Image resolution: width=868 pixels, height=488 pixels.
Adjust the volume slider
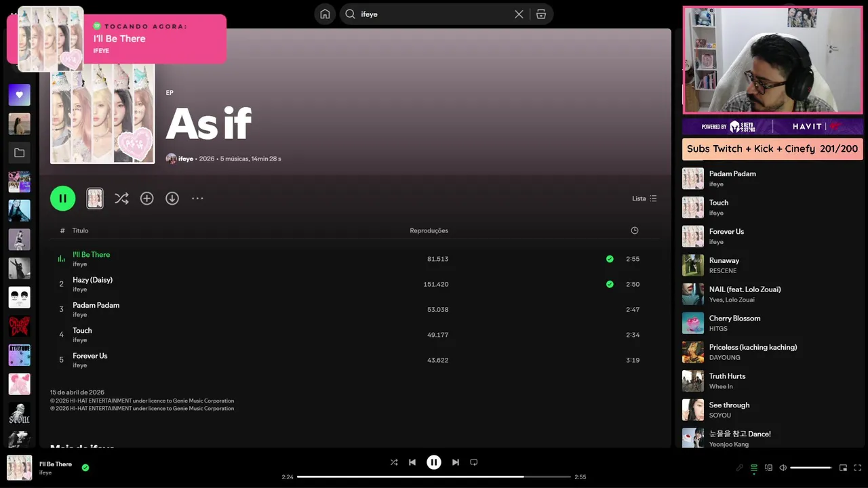[811, 468]
